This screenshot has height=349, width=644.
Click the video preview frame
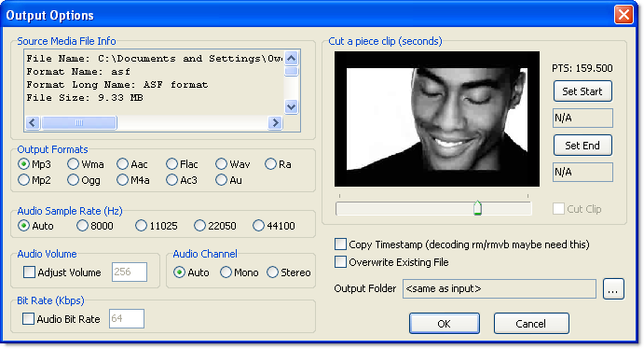point(437,119)
